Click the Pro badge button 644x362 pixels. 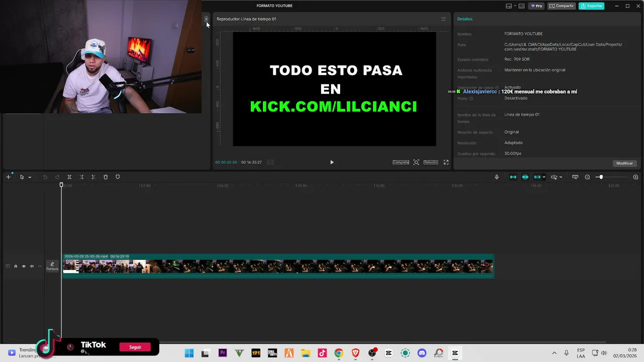pos(536,6)
